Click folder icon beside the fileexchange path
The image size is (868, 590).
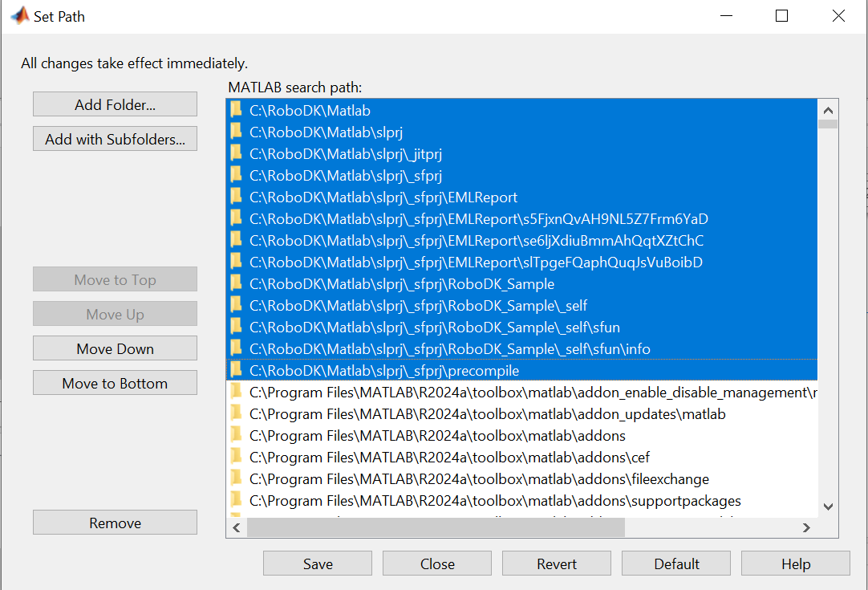(x=236, y=478)
